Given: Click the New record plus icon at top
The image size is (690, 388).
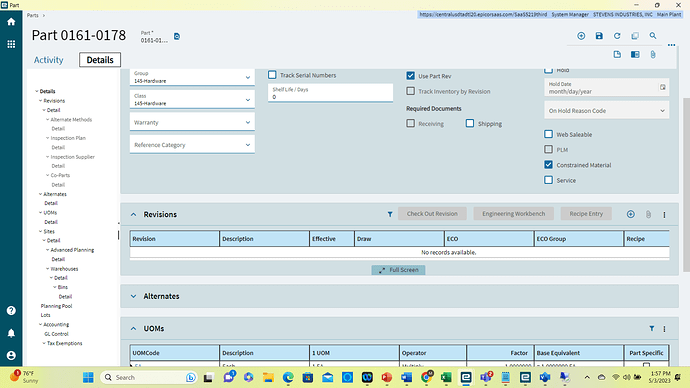Looking at the screenshot, I should [x=581, y=36].
